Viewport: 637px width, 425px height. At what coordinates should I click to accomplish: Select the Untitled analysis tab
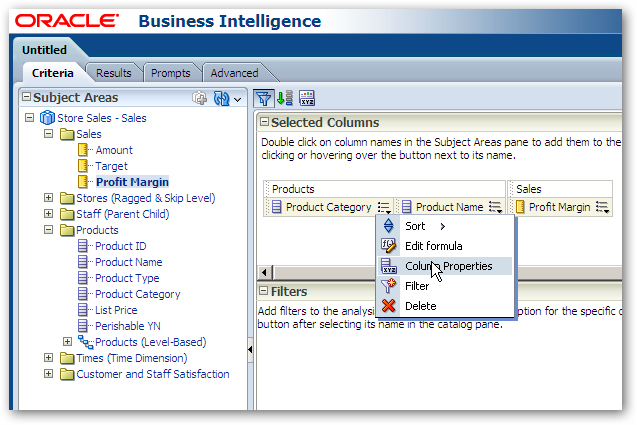(x=44, y=50)
